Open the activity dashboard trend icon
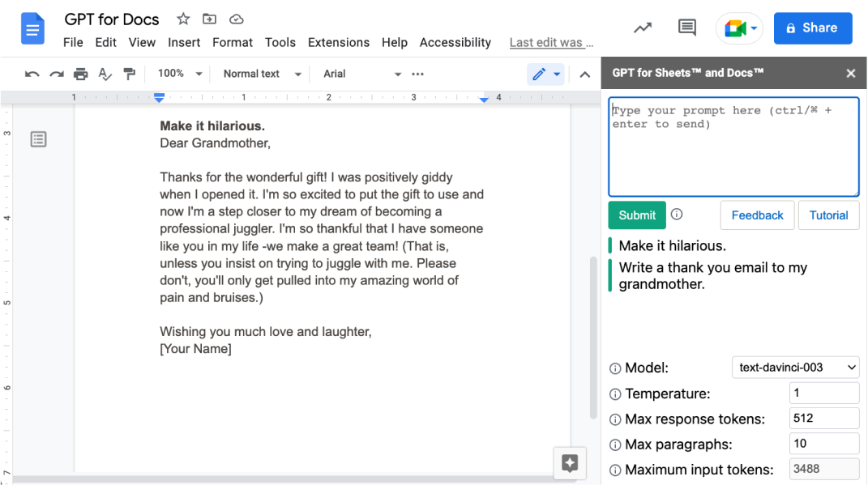 tap(643, 28)
